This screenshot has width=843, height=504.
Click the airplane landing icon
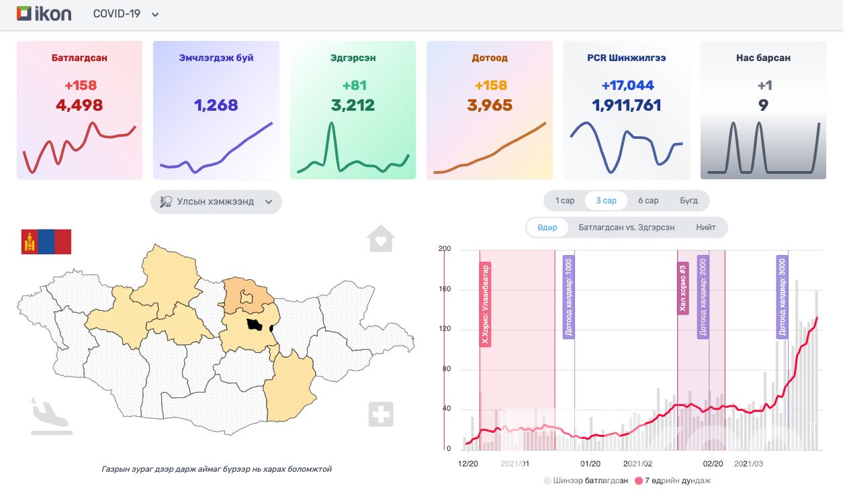tap(50, 416)
